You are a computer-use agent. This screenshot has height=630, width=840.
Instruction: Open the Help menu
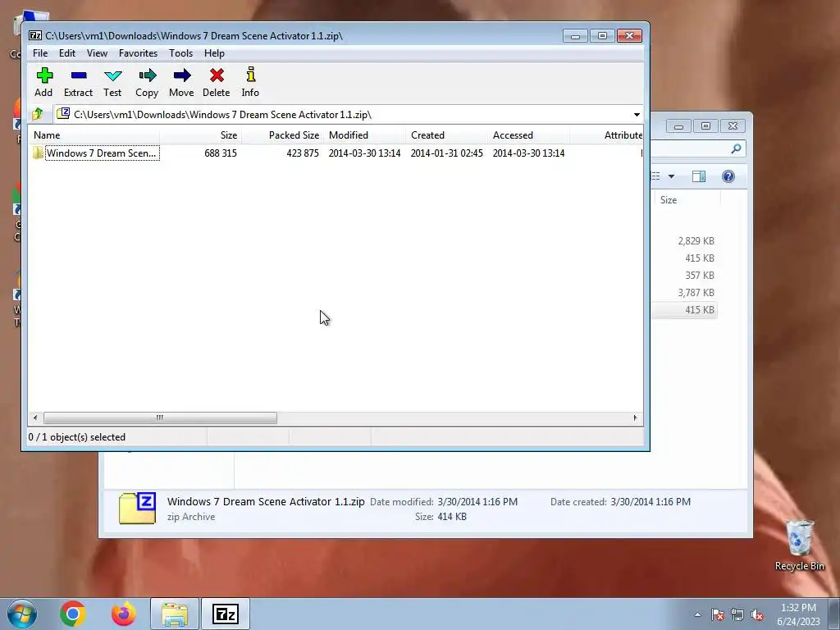point(214,53)
